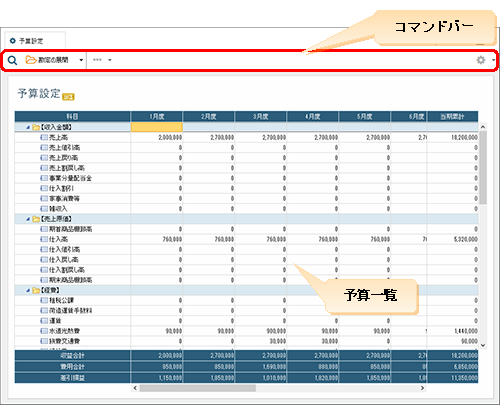Click the vertical scrollbar down arrow
Screen dimensions: 500x405
(483, 345)
